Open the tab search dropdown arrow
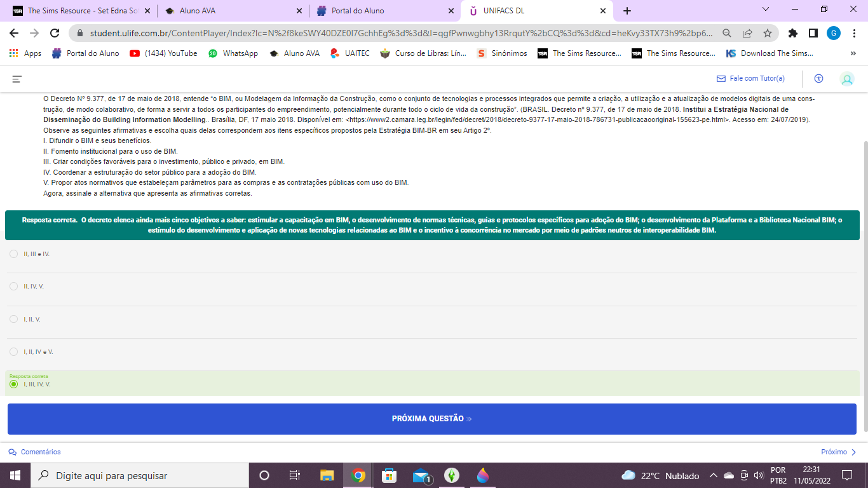868x488 pixels. tap(765, 10)
